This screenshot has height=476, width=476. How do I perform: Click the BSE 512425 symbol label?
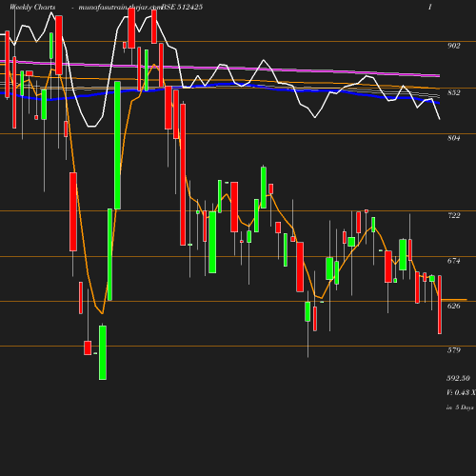182,7
